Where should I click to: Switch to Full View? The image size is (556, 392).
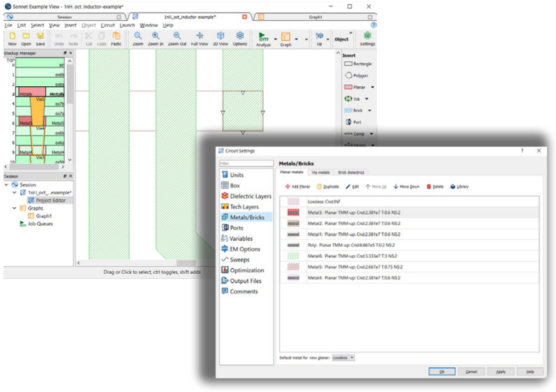coord(199,38)
